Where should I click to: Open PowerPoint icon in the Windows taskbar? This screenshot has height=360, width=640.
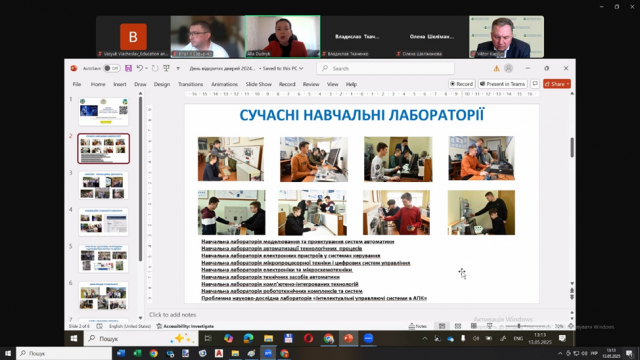(348, 338)
